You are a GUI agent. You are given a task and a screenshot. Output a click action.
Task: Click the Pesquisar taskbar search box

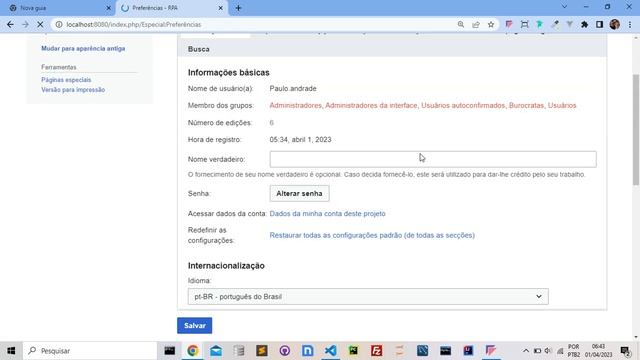[90, 351]
